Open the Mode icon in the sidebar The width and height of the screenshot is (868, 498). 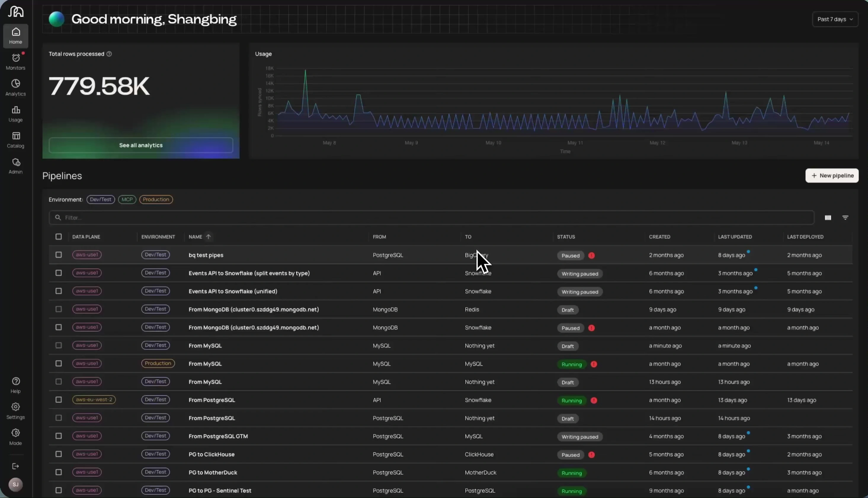(x=16, y=437)
